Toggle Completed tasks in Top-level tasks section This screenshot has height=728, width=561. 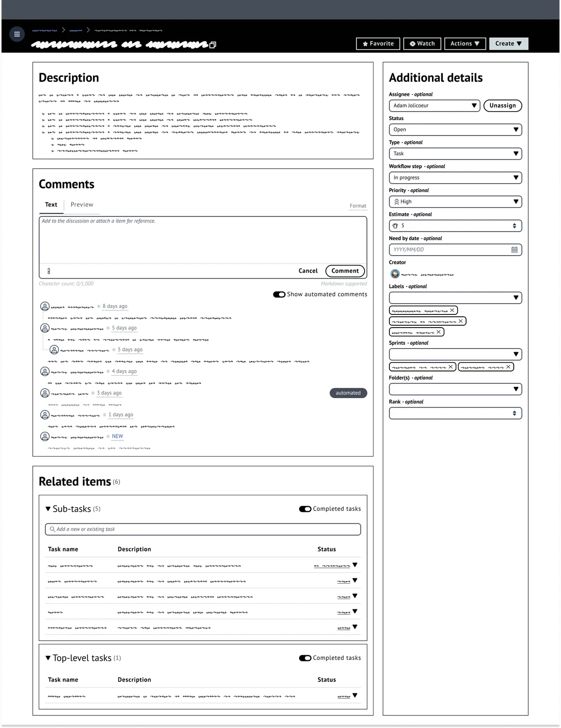point(304,657)
